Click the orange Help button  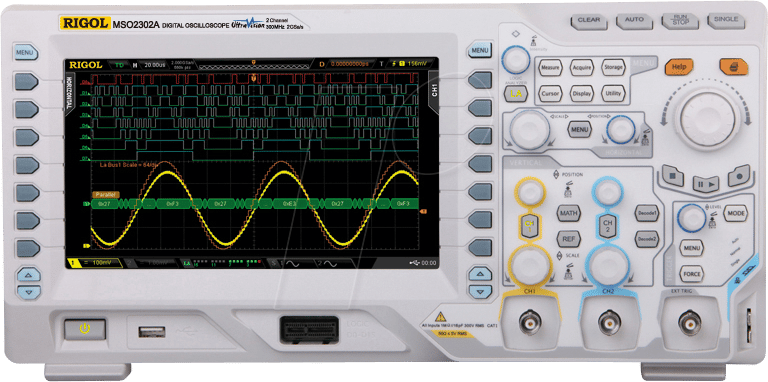click(679, 66)
